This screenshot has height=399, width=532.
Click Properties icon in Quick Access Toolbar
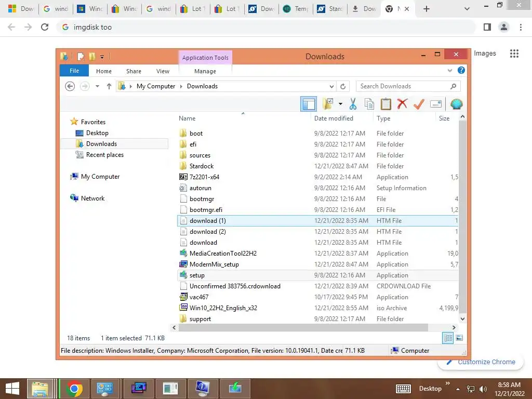pyautogui.click(x=81, y=56)
